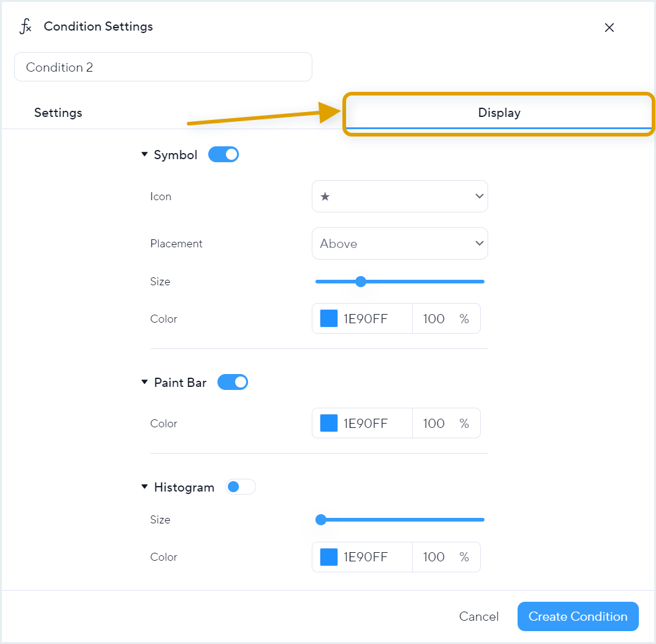
Task: Click the Symbol color hex 1E90FF field
Action: pos(366,319)
